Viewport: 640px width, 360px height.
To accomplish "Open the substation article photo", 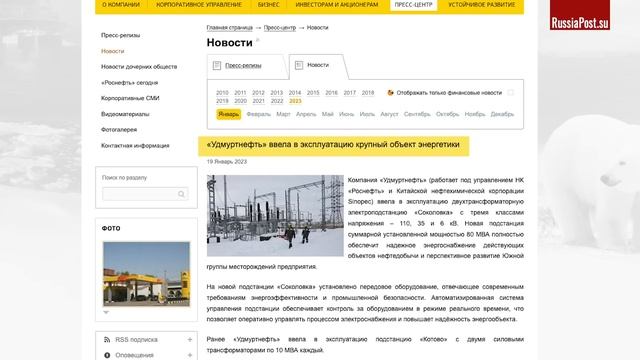I will coord(275,216).
